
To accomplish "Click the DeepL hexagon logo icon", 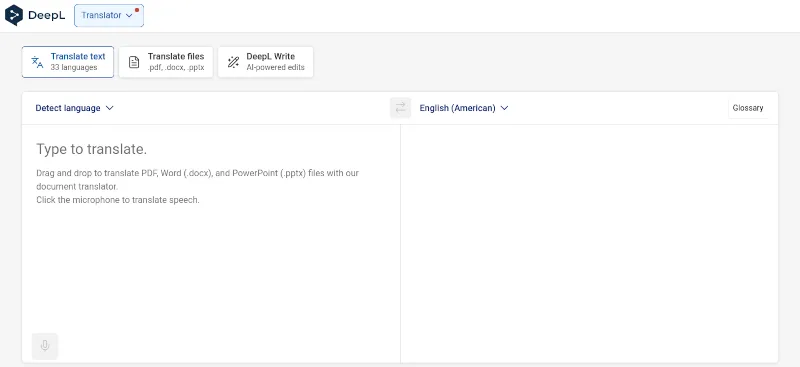I will tap(14, 15).
